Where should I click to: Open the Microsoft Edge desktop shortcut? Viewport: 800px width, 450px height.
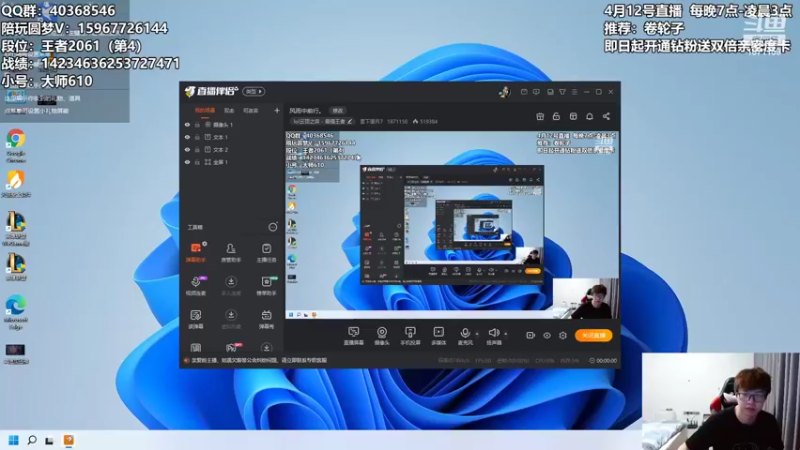16,312
